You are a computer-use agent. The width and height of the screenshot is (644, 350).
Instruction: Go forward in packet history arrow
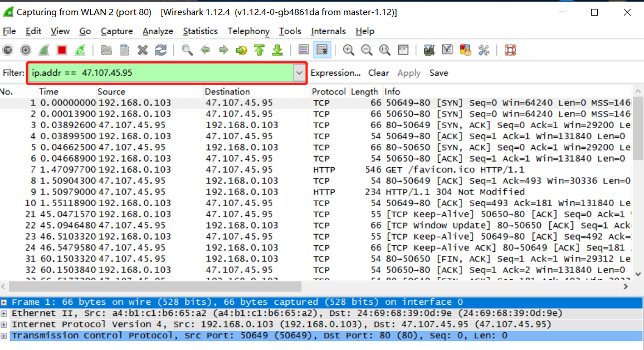[223, 50]
